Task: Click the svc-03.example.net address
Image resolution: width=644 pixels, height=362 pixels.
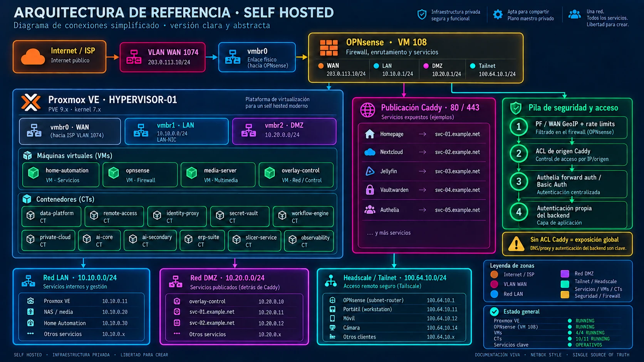Action: [x=458, y=171]
